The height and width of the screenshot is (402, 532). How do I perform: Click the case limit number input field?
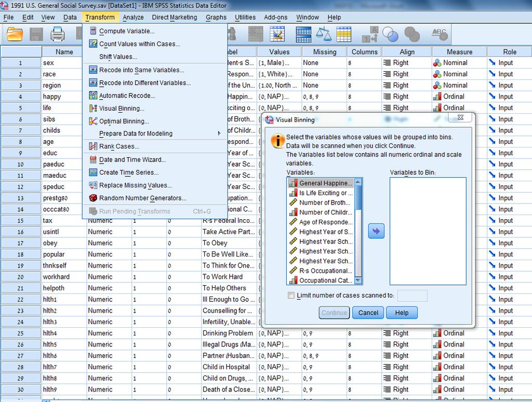click(x=412, y=296)
